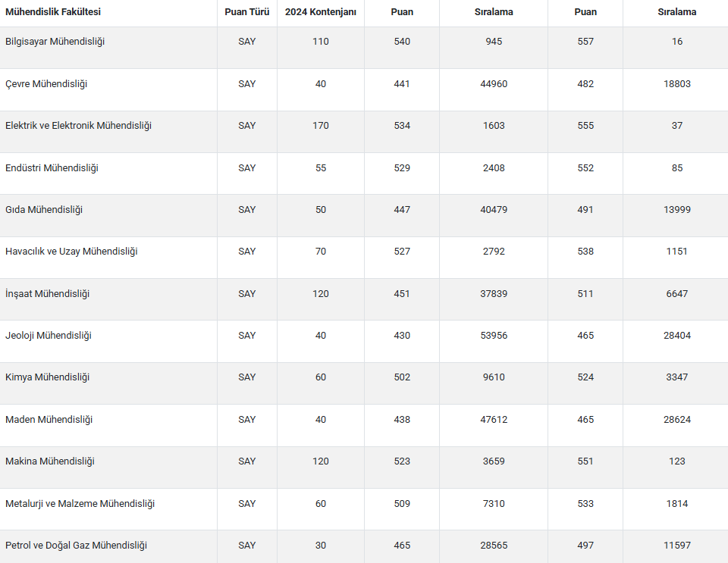Click the Mühendislik Fakültesi column header
728x563 pixels.
point(53,12)
